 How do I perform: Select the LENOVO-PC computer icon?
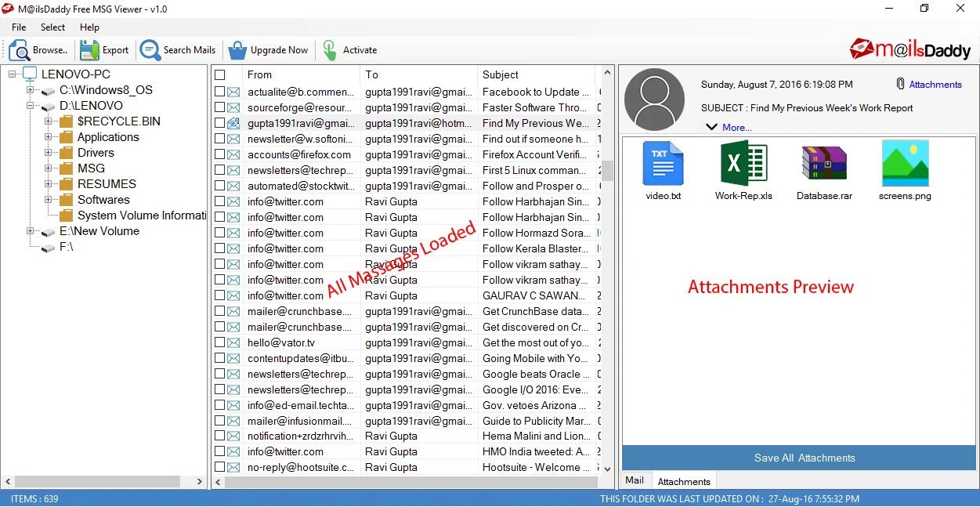coord(30,74)
